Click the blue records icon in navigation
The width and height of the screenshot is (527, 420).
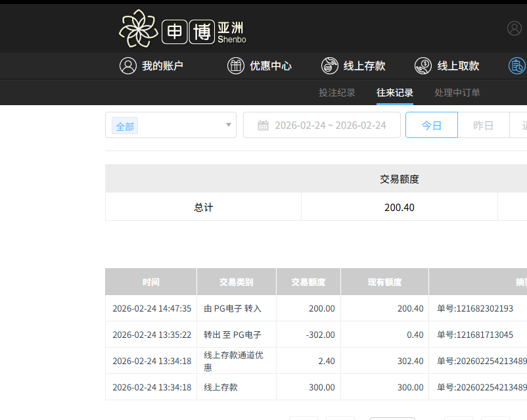click(517, 66)
